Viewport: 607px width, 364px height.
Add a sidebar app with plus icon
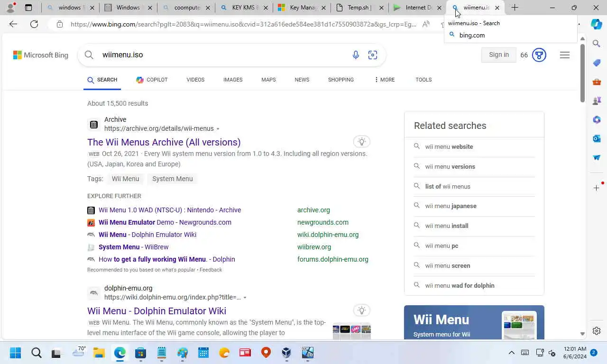click(x=597, y=188)
